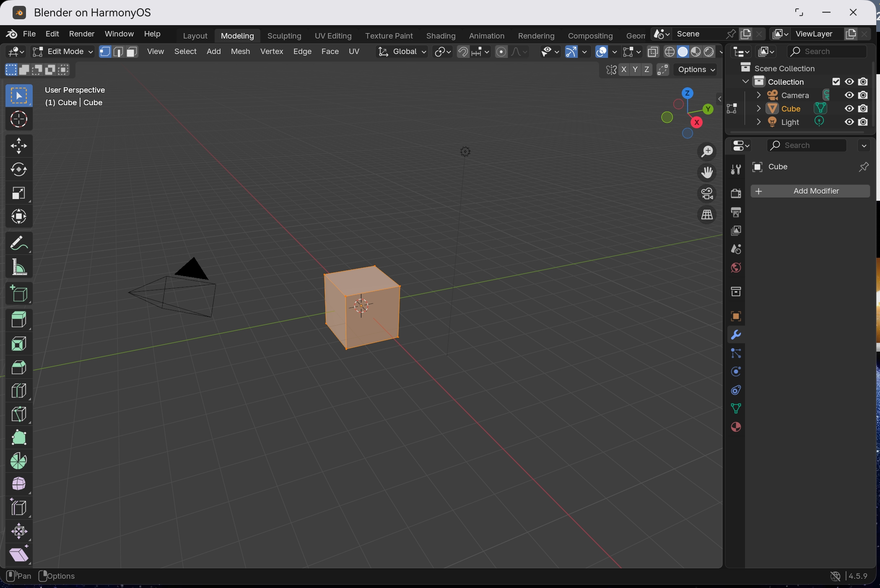Click Add Modifier button
The image size is (880, 588).
(x=810, y=191)
